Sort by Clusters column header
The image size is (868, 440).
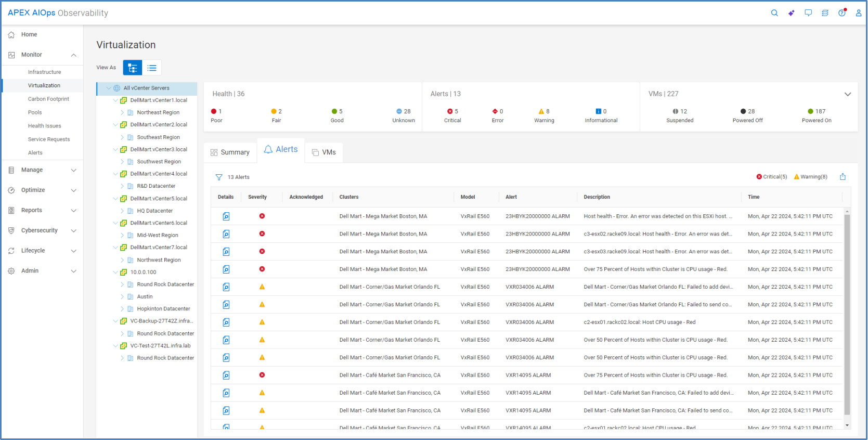(349, 197)
